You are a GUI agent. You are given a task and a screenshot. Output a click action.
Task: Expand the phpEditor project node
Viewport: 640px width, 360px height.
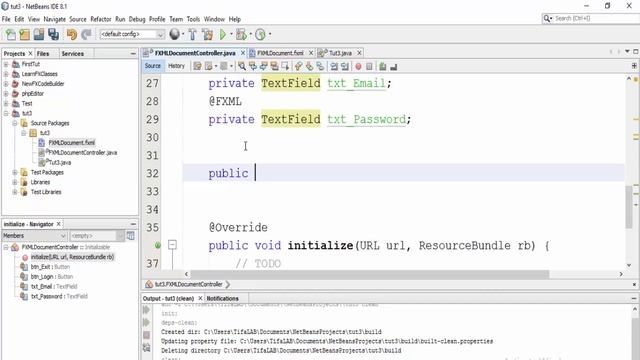[6, 93]
